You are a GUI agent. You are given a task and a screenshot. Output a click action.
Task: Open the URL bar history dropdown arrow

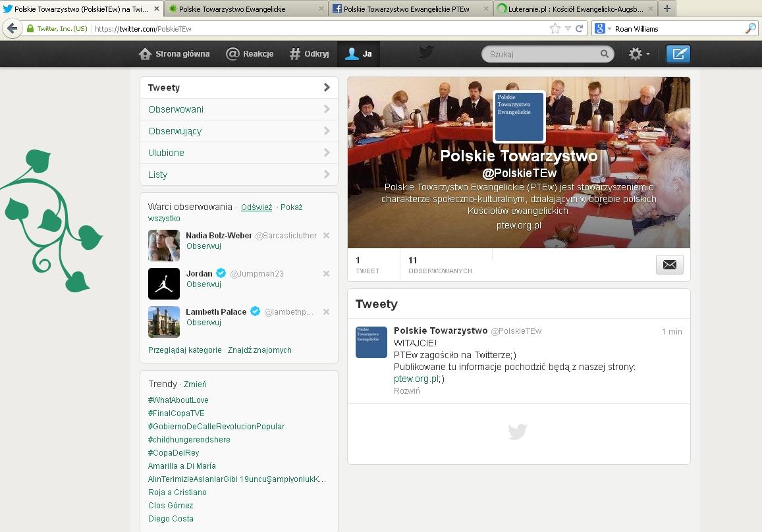(568, 29)
